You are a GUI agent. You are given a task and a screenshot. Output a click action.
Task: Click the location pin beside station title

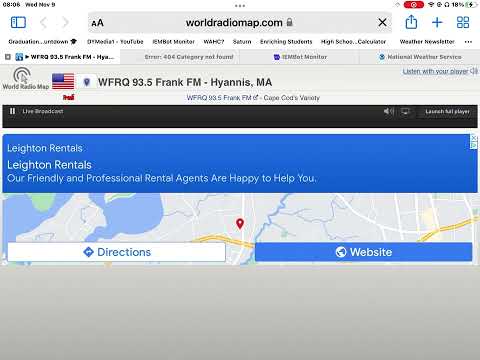(x=87, y=82)
